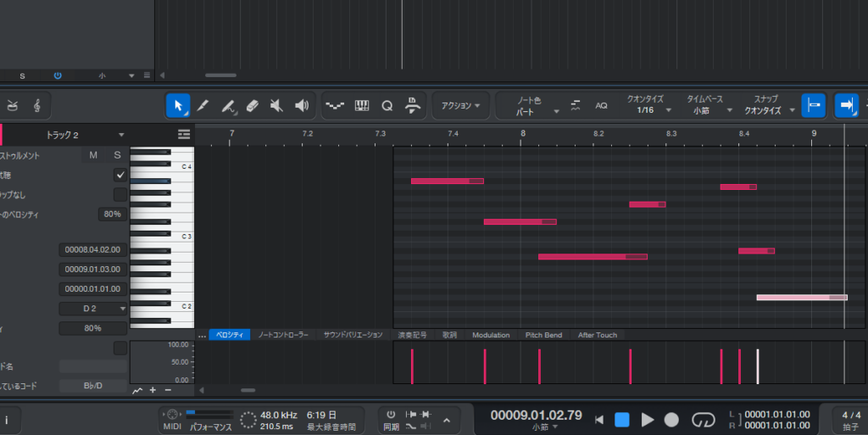The width and height of the screenshot is (868, 435).
Task: Select the Arrow tool
Action: [x=178, y=105]
